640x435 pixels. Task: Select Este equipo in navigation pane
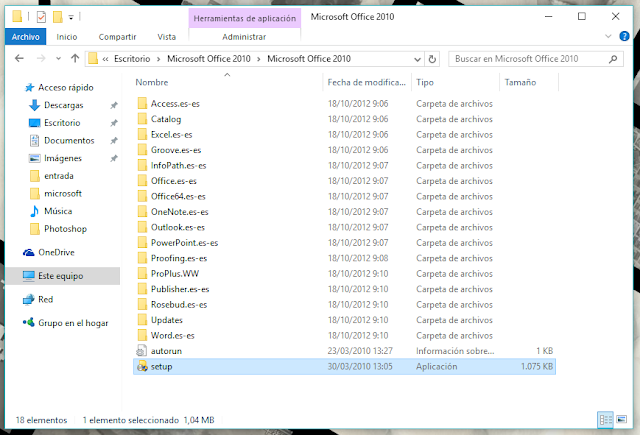click(62, 276)
